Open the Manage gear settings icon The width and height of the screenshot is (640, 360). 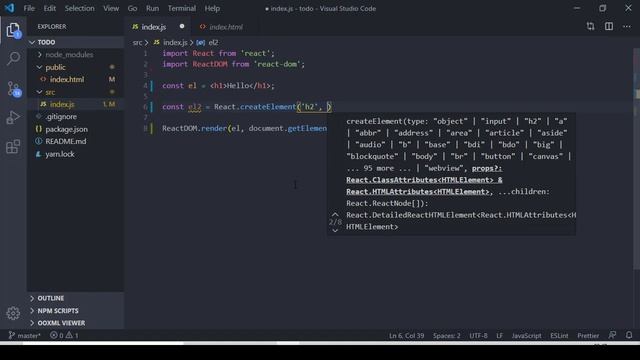pyautogui.click(x=13, y=313)
